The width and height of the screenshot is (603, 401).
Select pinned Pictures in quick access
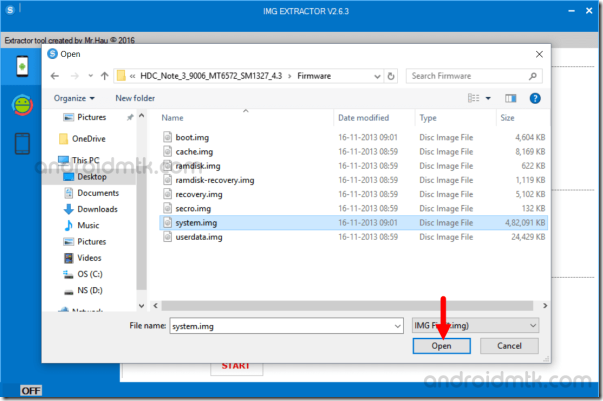coord(92,117)
